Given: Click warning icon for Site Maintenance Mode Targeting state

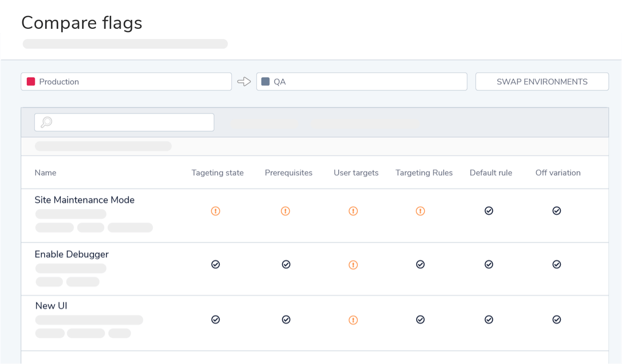Looking at the screenshot, I should [215, 211].
